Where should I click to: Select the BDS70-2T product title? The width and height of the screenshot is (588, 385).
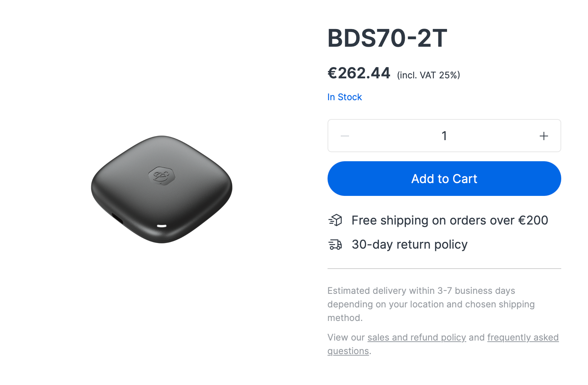[x=387, y=38]
